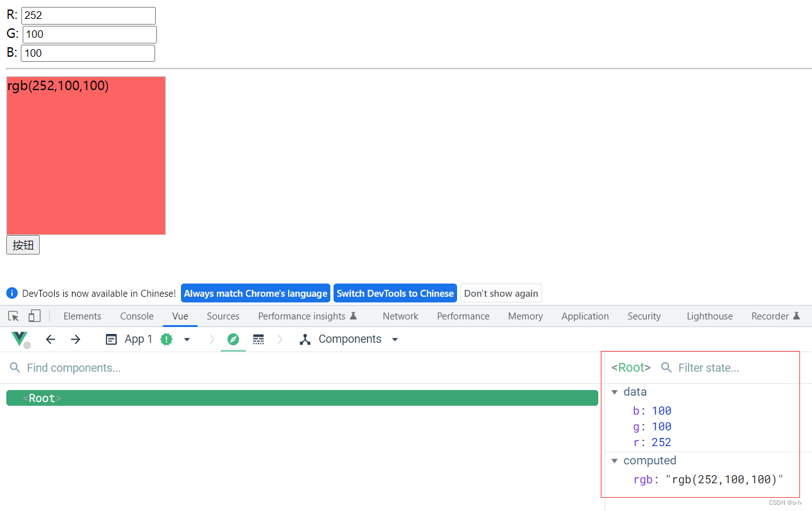The width and height of the screenshot is (812, 511).
Task: Click the 按钮 button
Action: point(23,245)
